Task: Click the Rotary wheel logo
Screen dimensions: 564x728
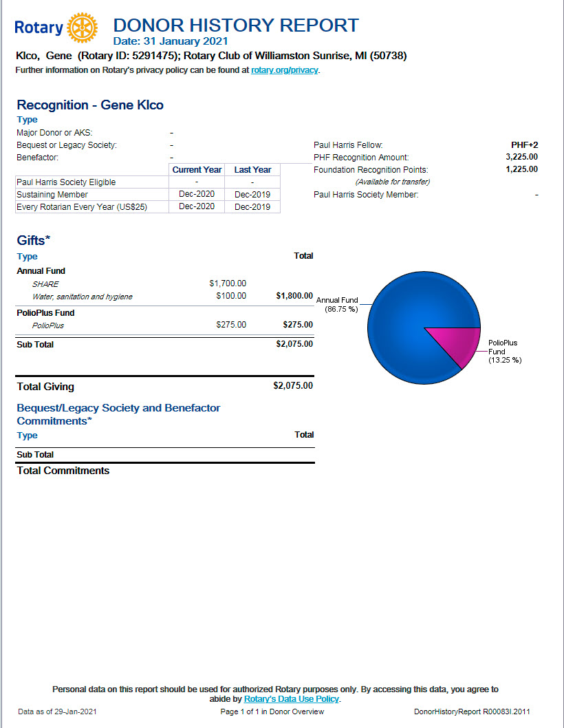Action: [82, 28]
